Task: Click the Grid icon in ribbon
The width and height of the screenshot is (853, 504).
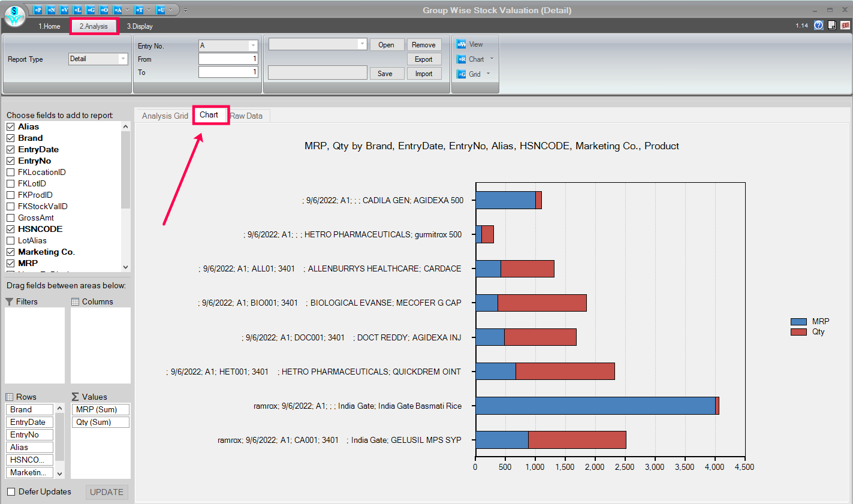Action: [462, 74]
